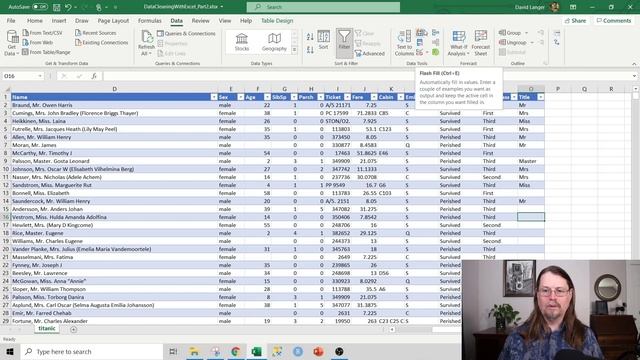Viewport: 640px width, 360px height.
Task: Choose the Geography data type
Action: coord(274,42)
